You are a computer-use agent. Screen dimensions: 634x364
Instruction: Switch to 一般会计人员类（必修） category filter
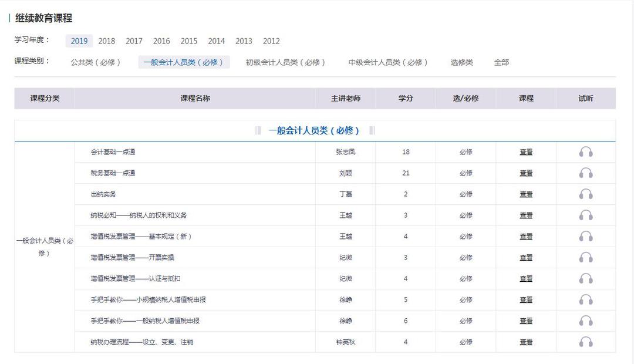(x=184, y=62)
